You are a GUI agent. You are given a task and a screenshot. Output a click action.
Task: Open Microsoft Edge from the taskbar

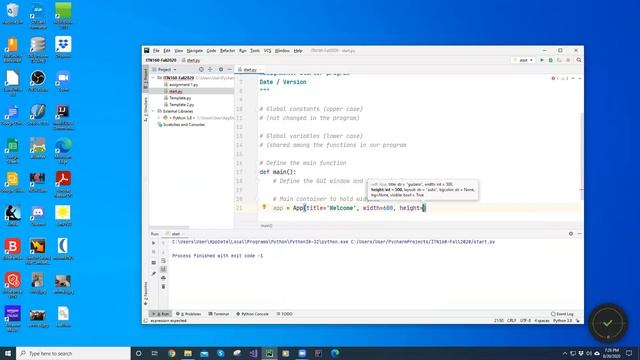click(x=335, y=353)
